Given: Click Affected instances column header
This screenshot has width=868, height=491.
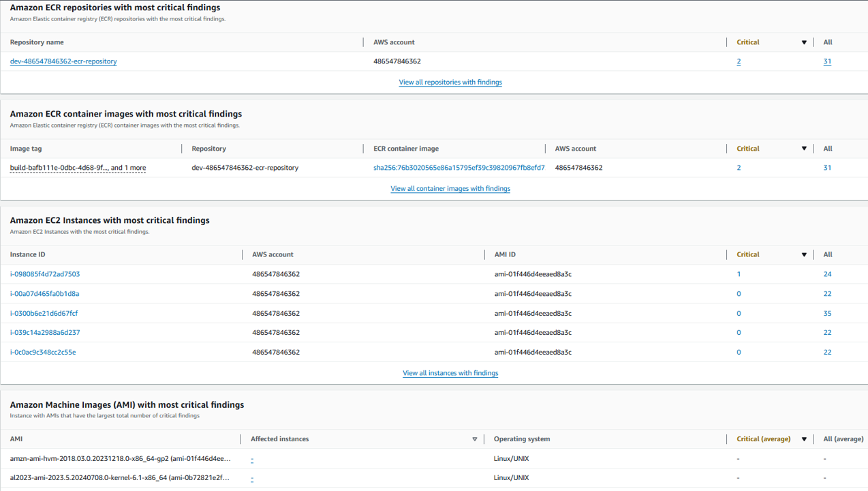Looking at the screenshot, I should (x=279, y=439).
